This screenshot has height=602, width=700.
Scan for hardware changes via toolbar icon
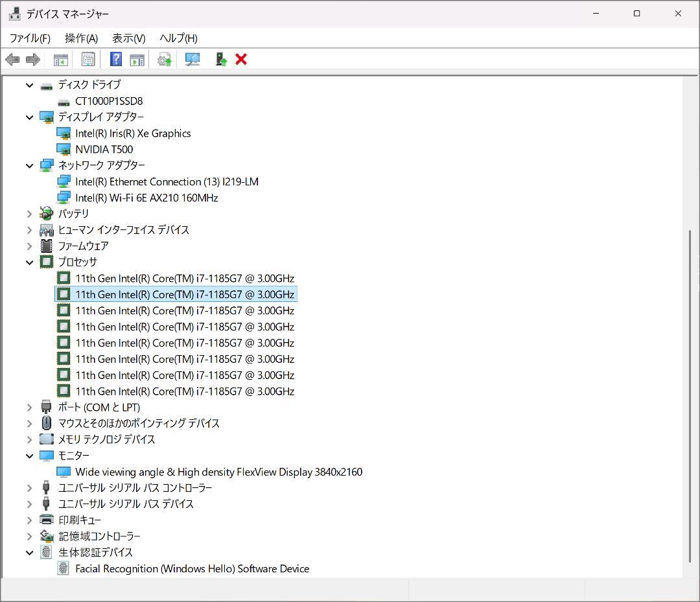(x=192, y=59)
